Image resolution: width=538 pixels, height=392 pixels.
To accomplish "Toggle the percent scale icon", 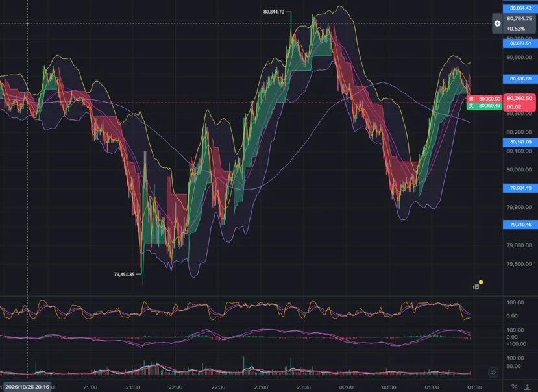I will [514, 387].
